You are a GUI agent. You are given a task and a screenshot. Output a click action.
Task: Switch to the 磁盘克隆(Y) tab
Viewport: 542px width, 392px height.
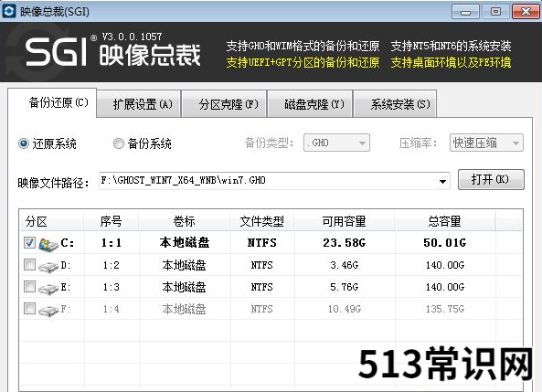click(310, 104)
